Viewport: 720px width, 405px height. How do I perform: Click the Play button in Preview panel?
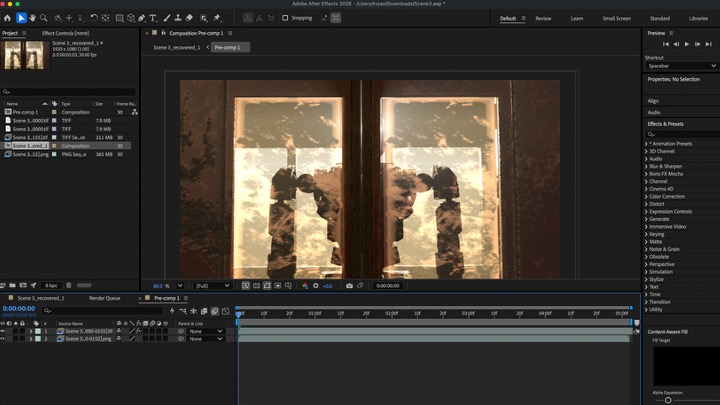coord(687,44)
